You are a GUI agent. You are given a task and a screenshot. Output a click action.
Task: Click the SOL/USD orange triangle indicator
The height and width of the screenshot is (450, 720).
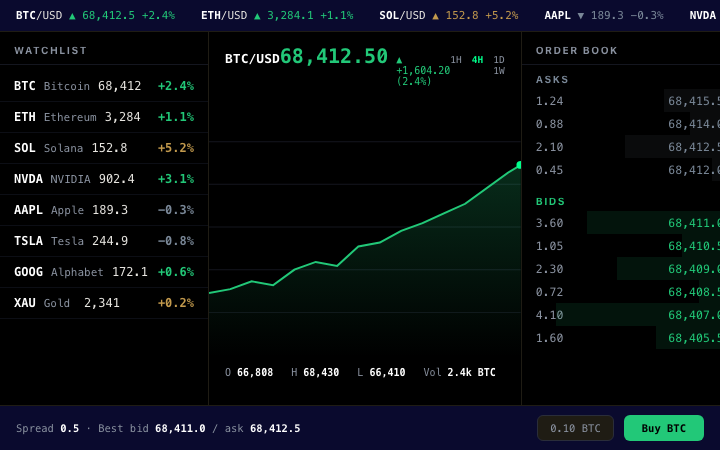pos(435,16)
